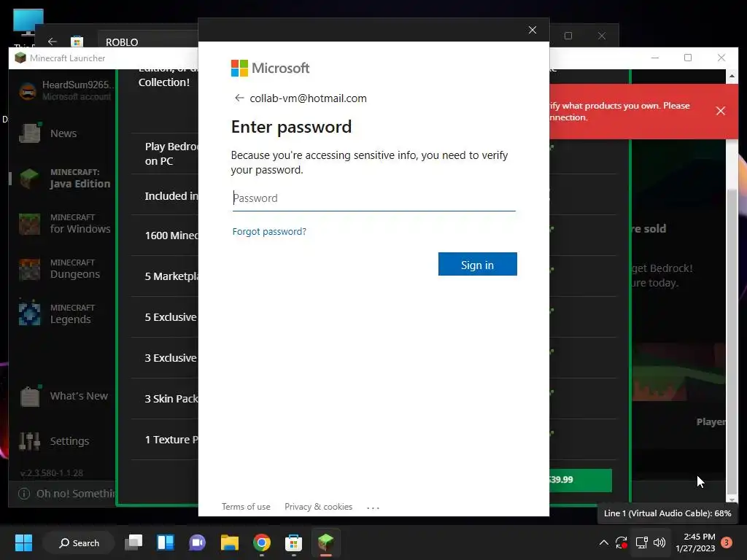747x560 pixels.
Task: Click the Java Edition grass block icon
Action: [x=29, y=179]
